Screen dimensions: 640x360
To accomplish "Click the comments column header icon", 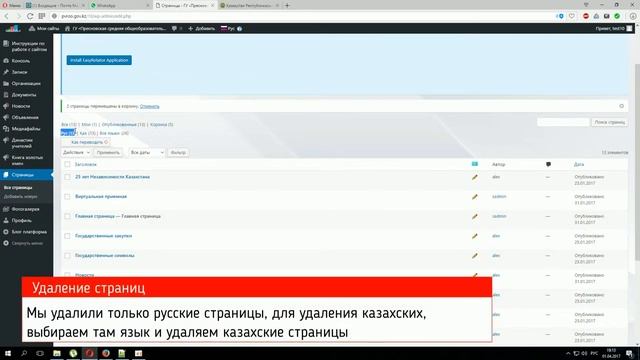I will [x=548, y=164].
